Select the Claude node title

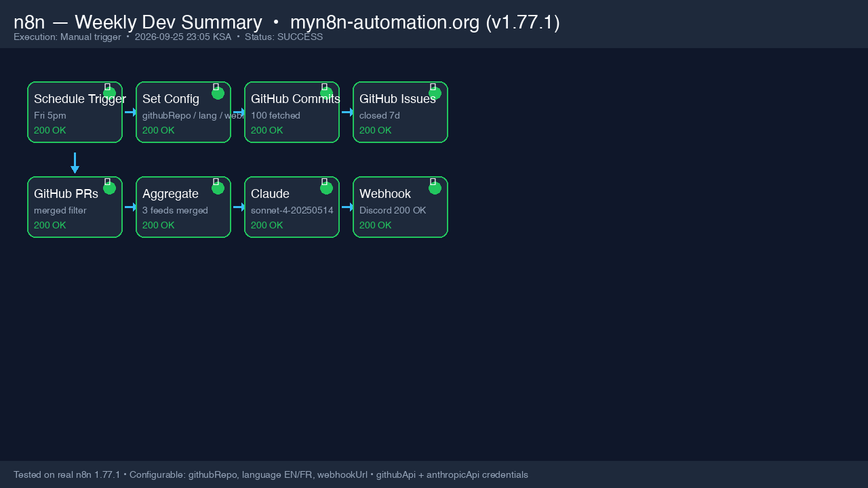[270, 194]
